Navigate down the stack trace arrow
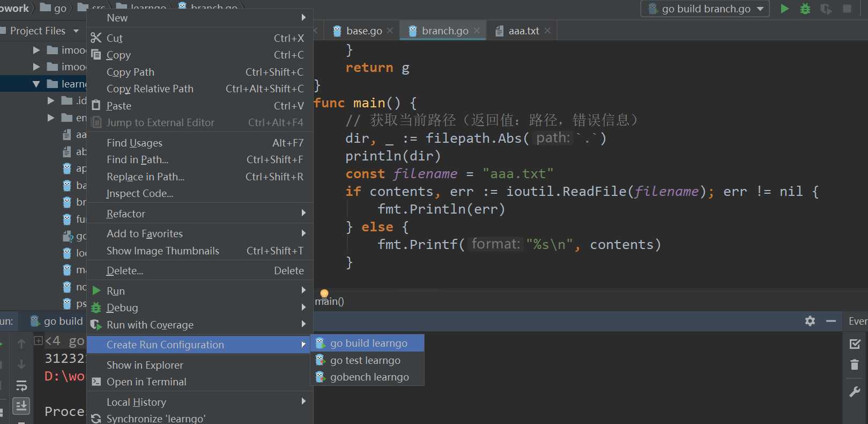The width and height of the screenshot is (868, 424). [x=21, y=364]
